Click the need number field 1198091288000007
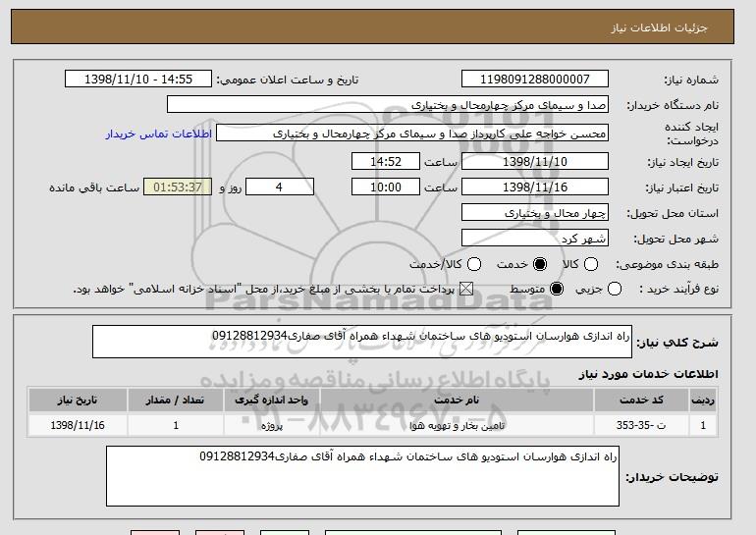The image size is (756, 535). point(535,80)
